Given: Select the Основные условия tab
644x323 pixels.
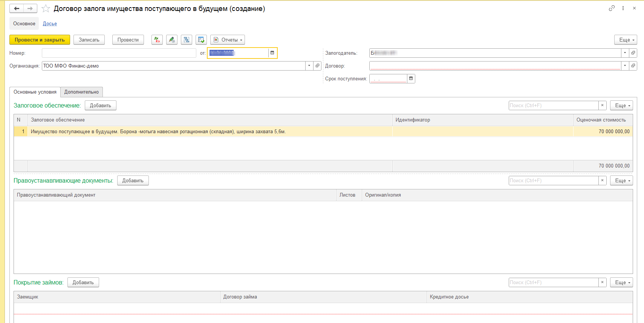Looking at the screenshot, I should pyautogui.click(x=35, y=92).
